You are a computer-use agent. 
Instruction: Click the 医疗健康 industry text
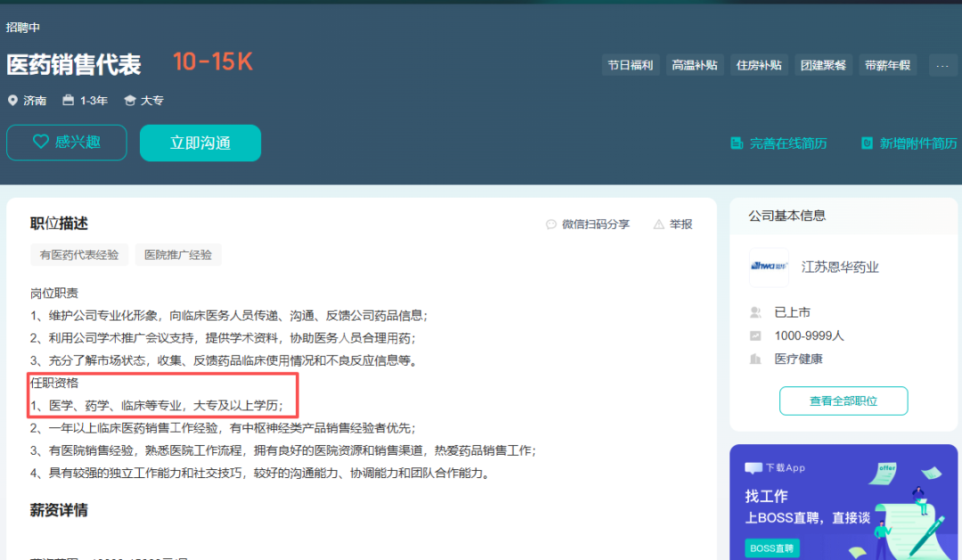point(798,359)
